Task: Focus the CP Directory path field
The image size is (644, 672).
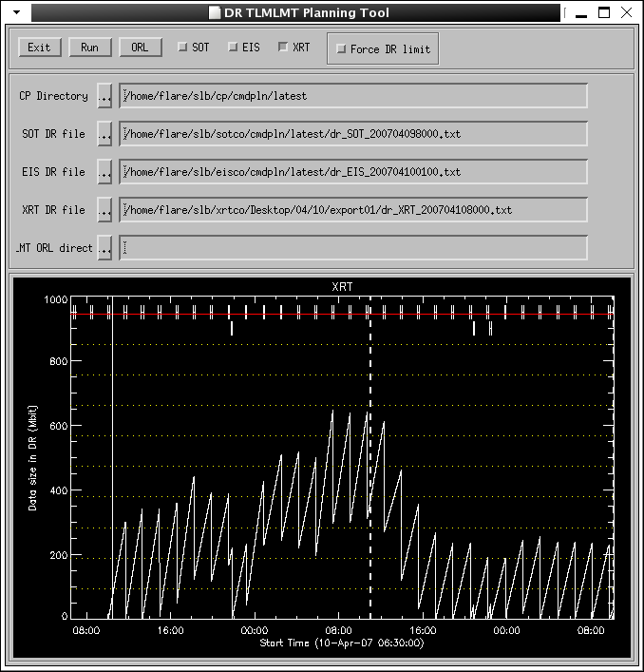Action: click(x=353, y=96)
